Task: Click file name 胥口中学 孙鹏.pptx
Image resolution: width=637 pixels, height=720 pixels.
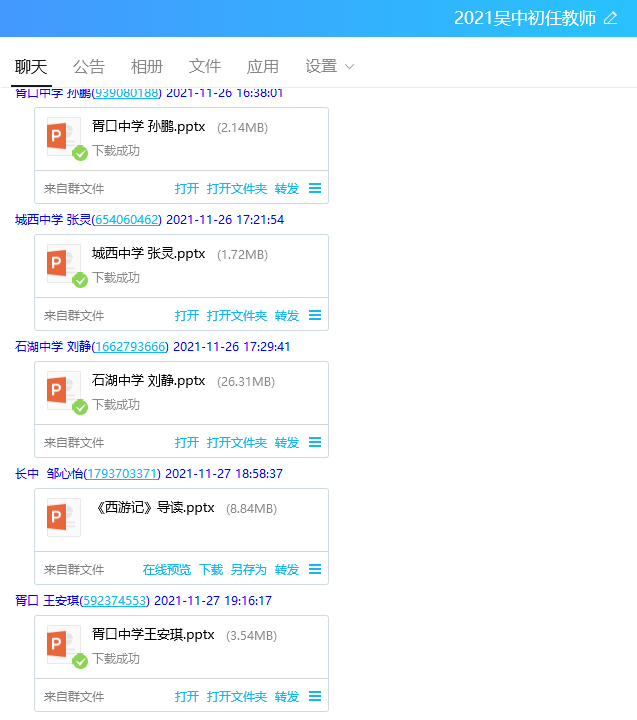Action: coord(148,126)
